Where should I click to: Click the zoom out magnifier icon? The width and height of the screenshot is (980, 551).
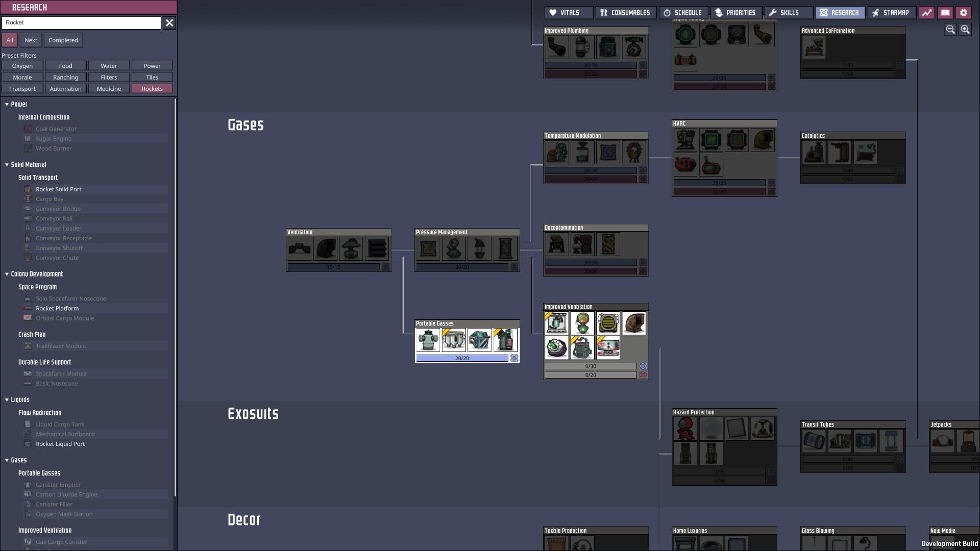(950, 30)
